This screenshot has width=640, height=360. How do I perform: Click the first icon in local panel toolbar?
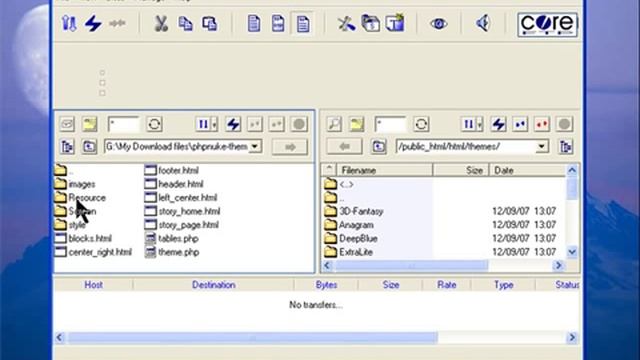click(67, 124)
